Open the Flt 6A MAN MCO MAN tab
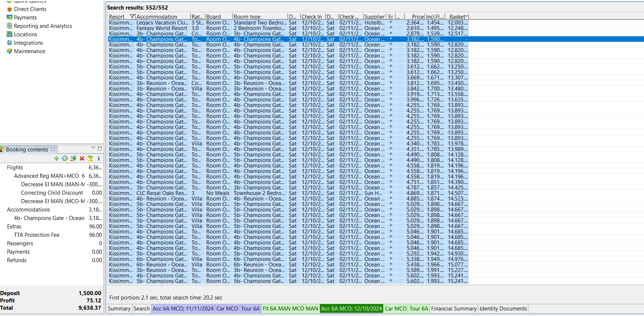 tap(290, 309)
